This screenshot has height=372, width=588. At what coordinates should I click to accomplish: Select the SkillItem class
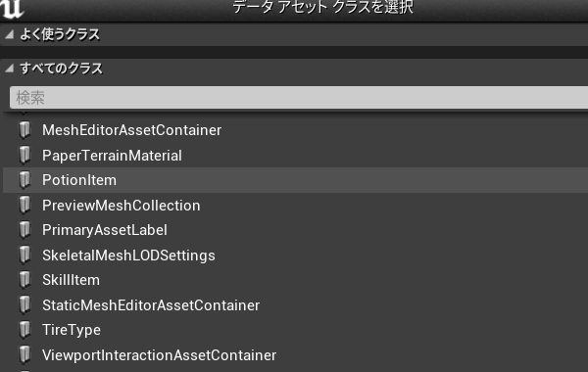[x=296, y=280]
